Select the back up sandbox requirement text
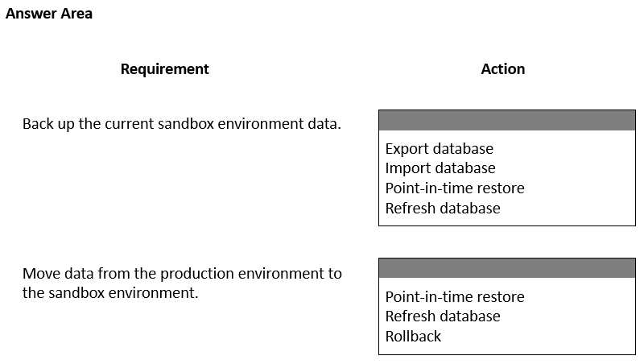 click(x=182, y=124)
